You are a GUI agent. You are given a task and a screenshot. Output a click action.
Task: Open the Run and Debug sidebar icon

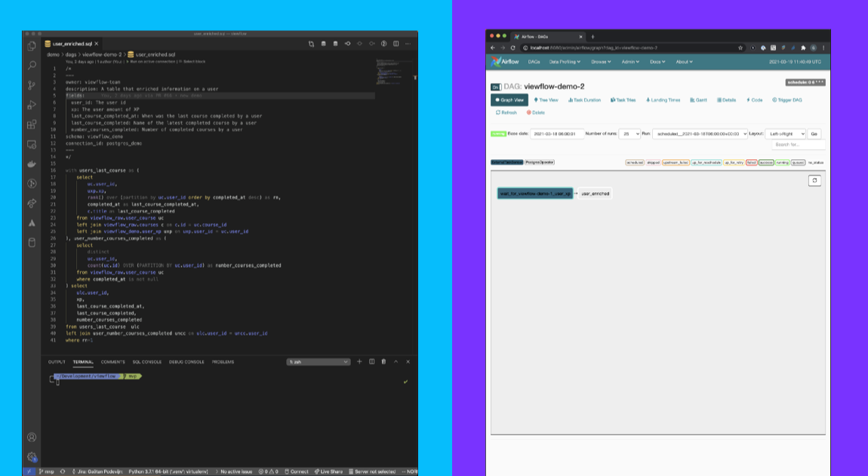tap(32, 106)
